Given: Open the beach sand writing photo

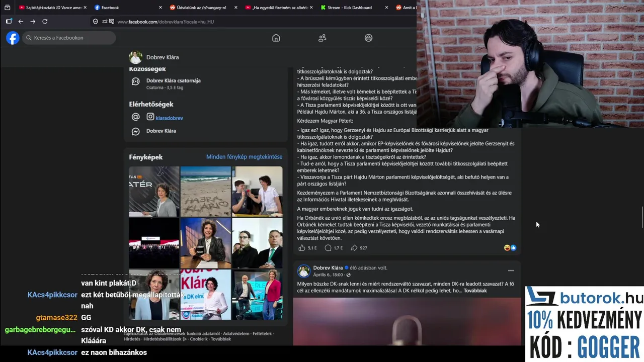Looking at the screenshot, I should tap(206, 192).
